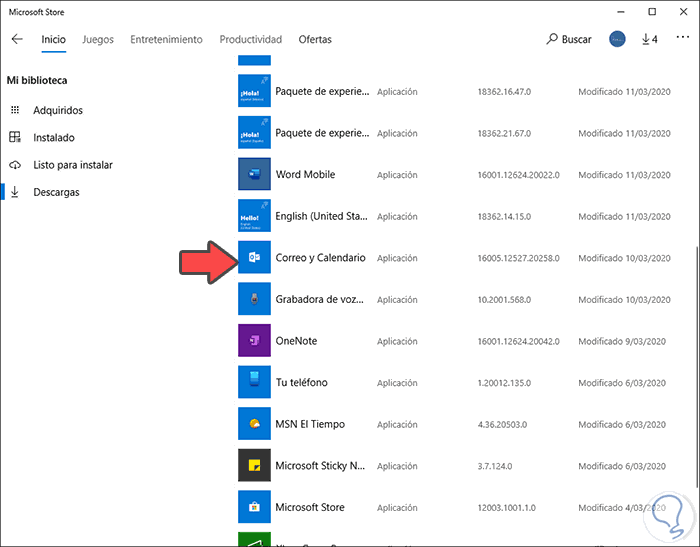Click the Modificado 10/03/2020 date for Correo
The image size is (700, 547).
point(624,258)
